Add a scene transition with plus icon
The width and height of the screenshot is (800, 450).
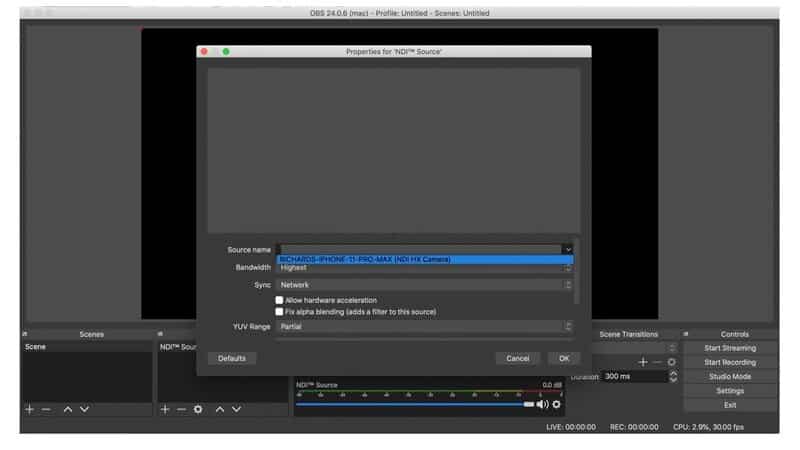point(643,362)
